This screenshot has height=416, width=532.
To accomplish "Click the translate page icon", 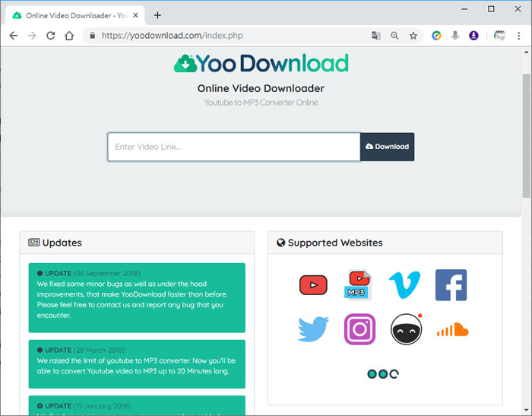I will 375,36.
